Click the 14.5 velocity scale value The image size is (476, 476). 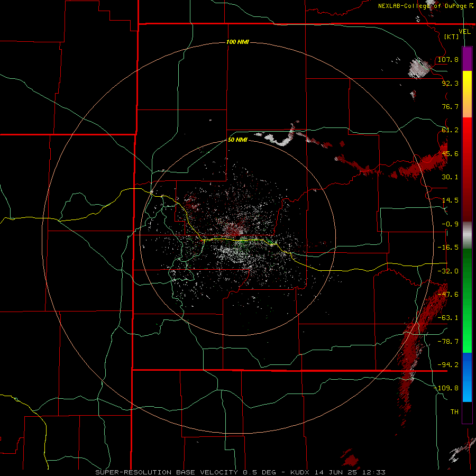click(450, 200)
